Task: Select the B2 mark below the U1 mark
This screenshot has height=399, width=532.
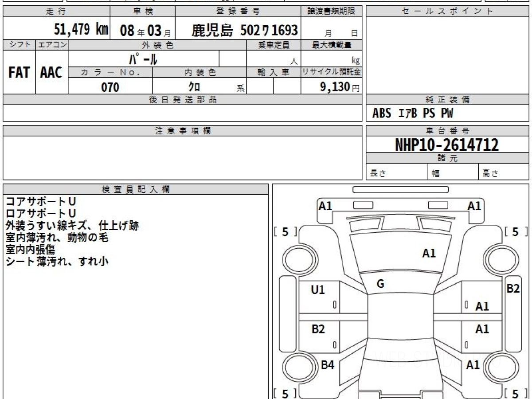Action: (318, 329)
